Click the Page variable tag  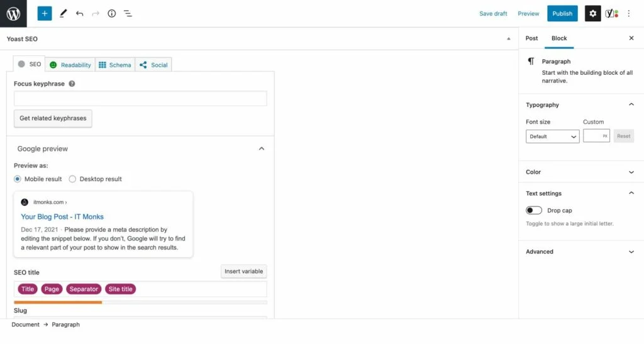coord(52,289)
